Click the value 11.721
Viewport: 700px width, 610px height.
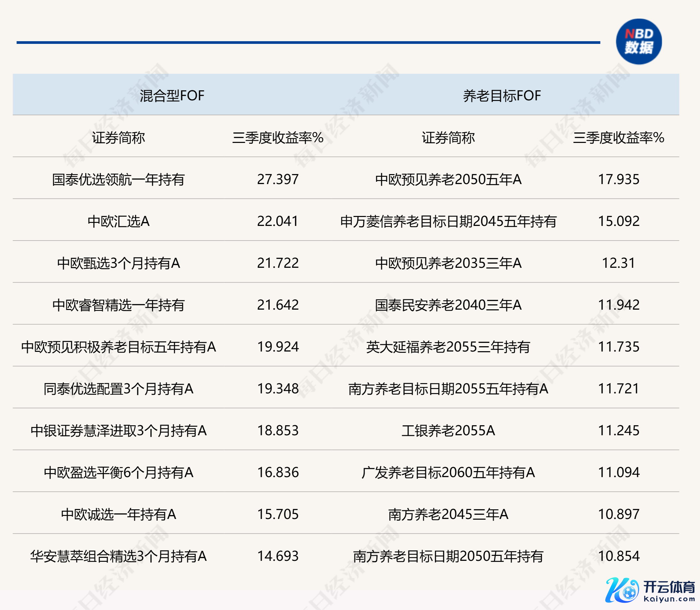coord(619,389)
